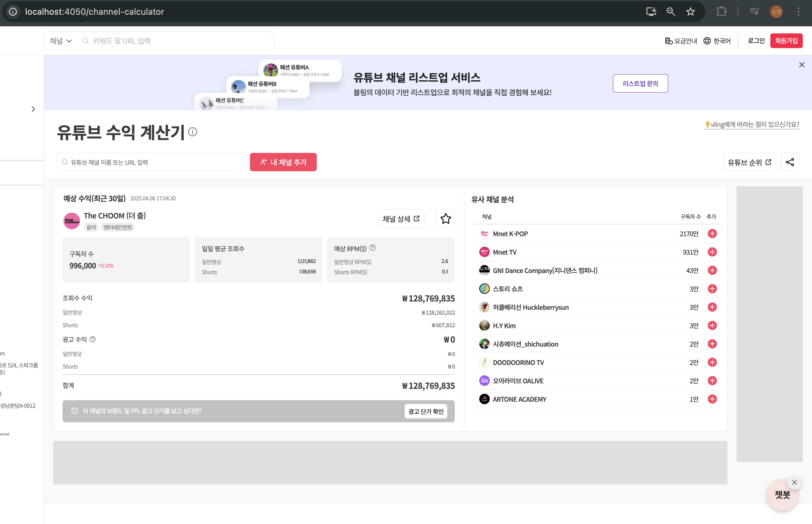The width and height of the screenshot is (812, 524).
Task: Dismiss the 챗봇 floating button
Action: (x=794, y=482)
